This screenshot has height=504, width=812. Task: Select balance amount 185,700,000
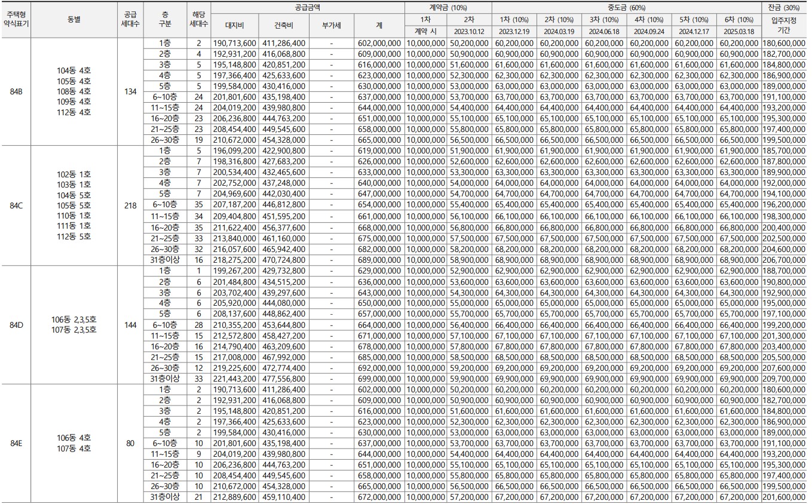tap(784, 152)
